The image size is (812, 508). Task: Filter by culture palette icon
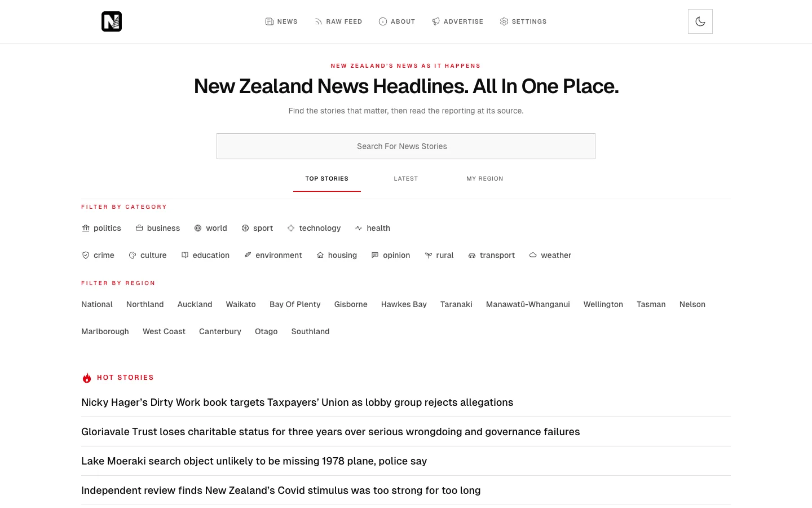[133, 255]
